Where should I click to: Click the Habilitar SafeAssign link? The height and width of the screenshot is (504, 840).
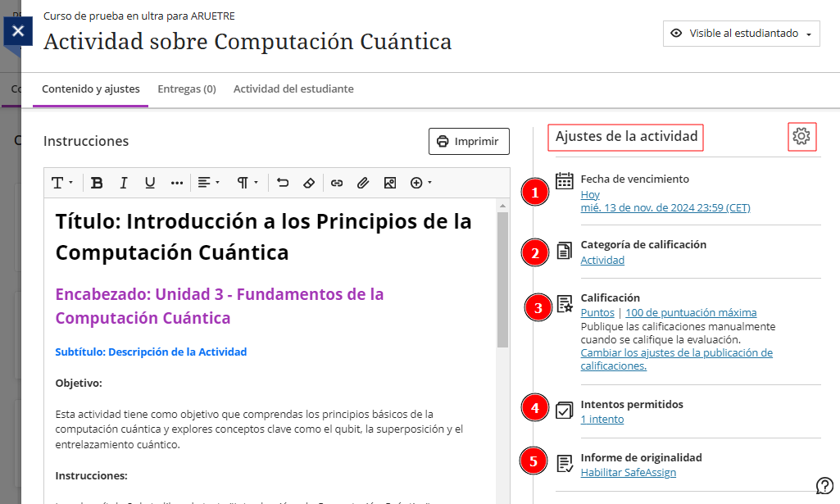[x=628, y=472]
